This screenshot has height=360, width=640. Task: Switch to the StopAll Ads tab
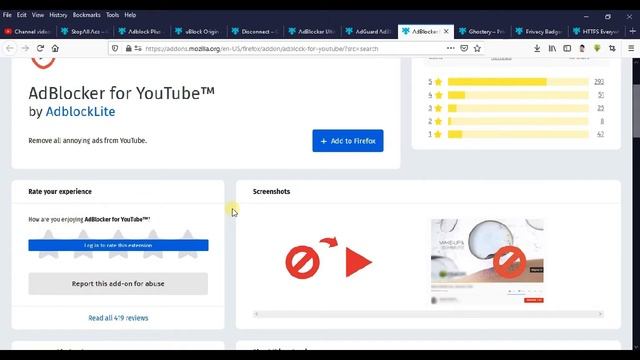point(84,31)
